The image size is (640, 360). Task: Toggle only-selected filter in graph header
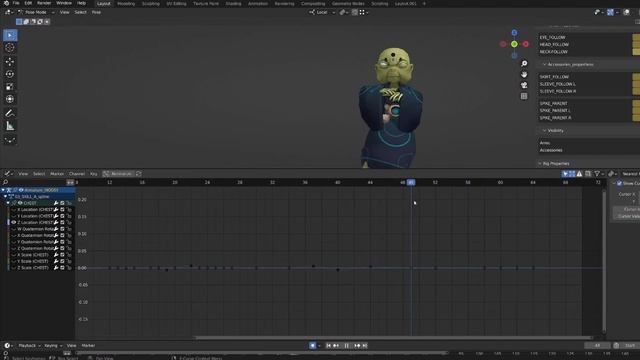click(565, 174)
